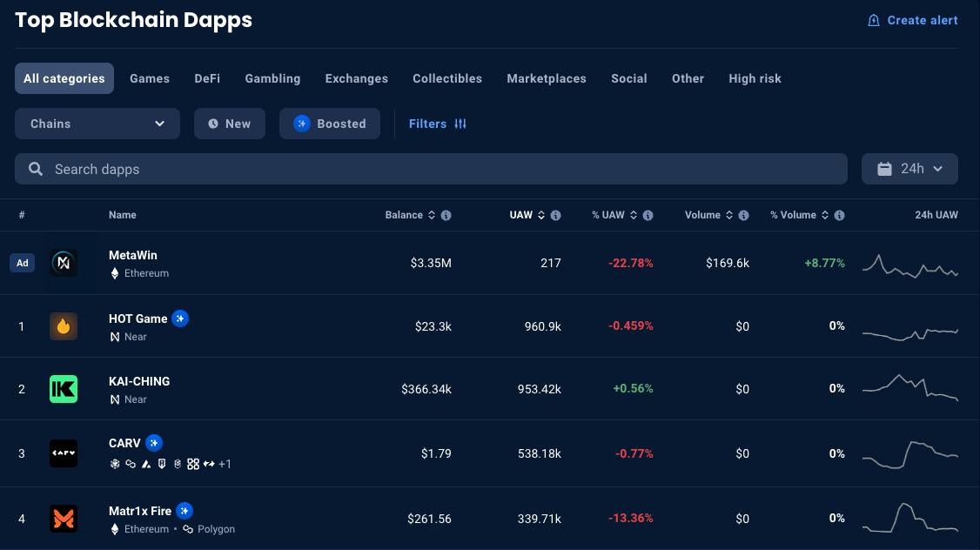Focus the Search dapps field
The image size is (980, 550).
coord(431,169)
